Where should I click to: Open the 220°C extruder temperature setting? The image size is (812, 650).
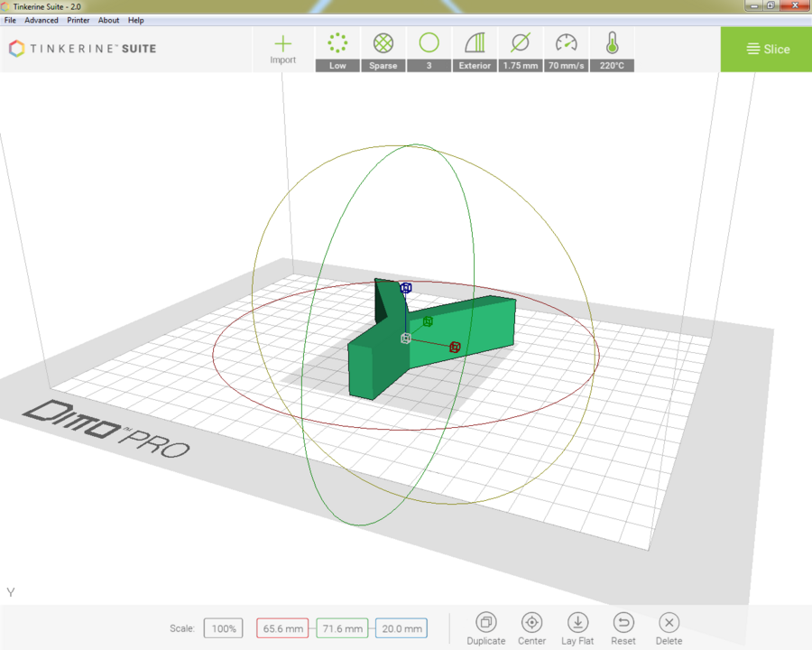(x=612, y=49)
